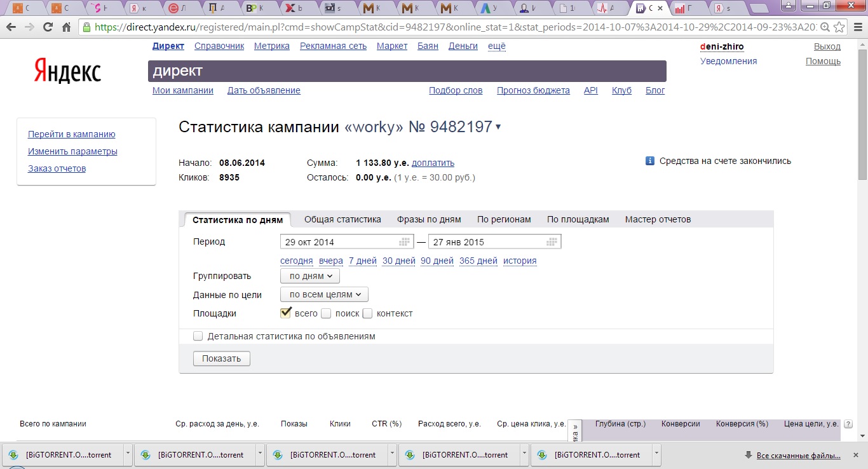The image size is (868, 469).
Task: Go to the browser home page icon
Action: [66, 27]
